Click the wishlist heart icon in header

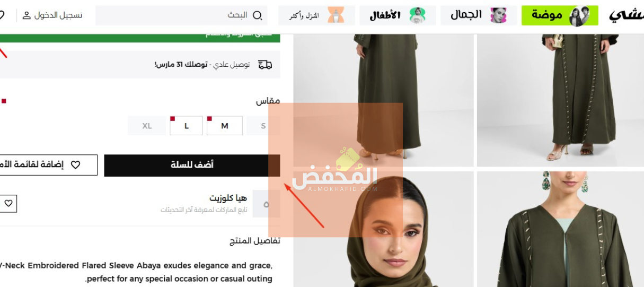(2, 15)
